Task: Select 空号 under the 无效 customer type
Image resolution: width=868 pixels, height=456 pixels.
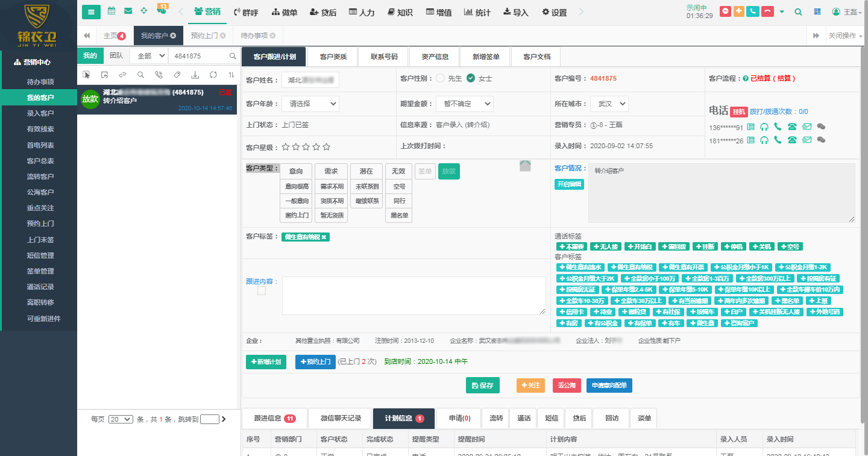Action: [399, 187]
